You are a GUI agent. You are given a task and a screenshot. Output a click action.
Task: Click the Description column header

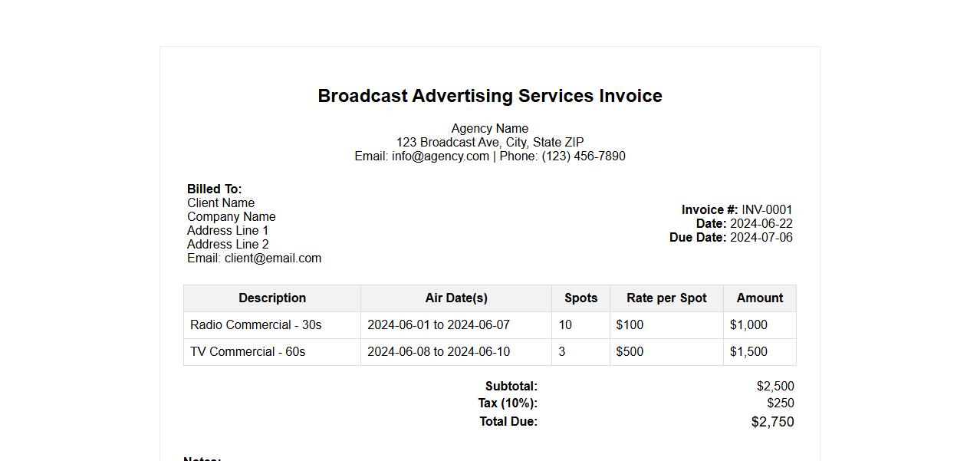[271, 298]
